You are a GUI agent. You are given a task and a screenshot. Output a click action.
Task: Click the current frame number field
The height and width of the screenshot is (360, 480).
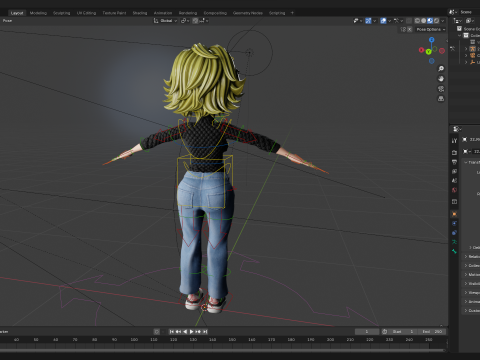point(367,332)
